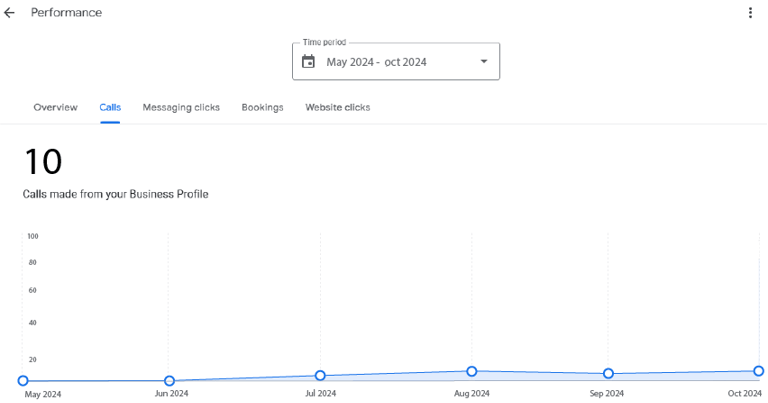The image size is (768, 403).
Task: Click the Jul 2024 data point marker
Action: click(320, 376)
